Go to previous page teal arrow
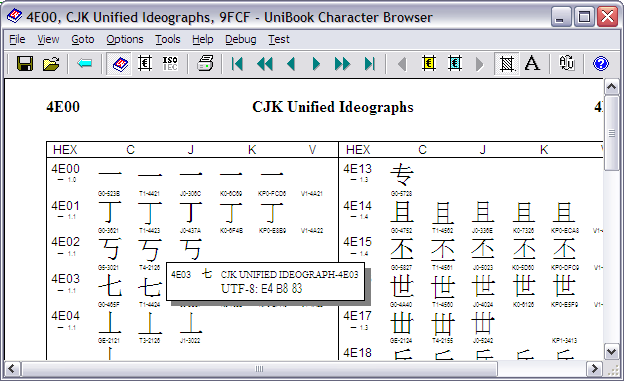The width and height of the screenshot is (624, 381). click(x=291, y=64)
